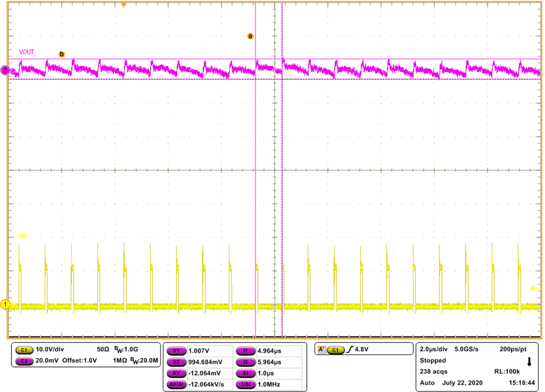
Task: Select the channel 3 marker on left edge
Action: point(4,70)
